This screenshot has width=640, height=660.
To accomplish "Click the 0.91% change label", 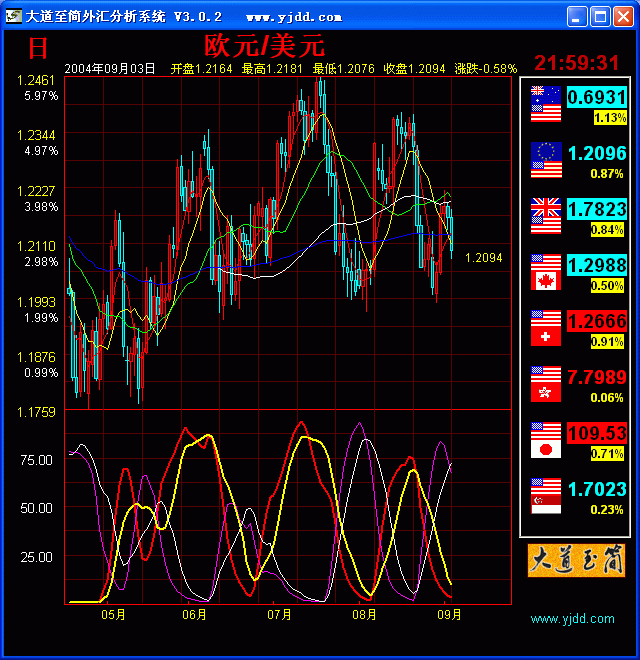I will tap(607, 341).
